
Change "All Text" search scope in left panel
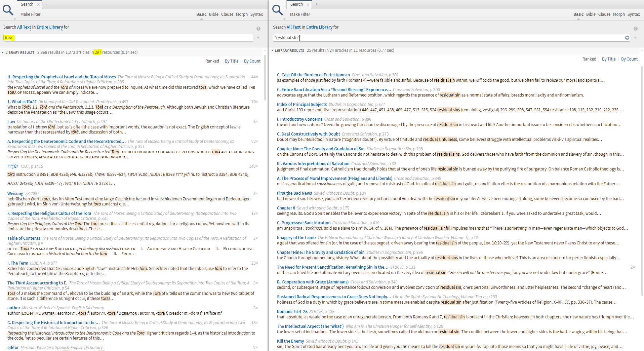click(x=24, y=27)
